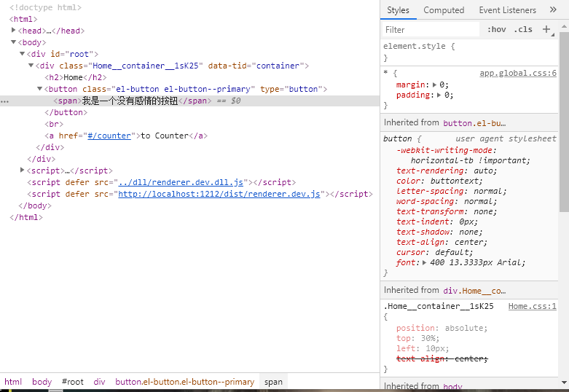This screenshot has width=569, height=392.
Task: Click the button.el-bu… inherited-from link
Action: [x=474, y=123]
